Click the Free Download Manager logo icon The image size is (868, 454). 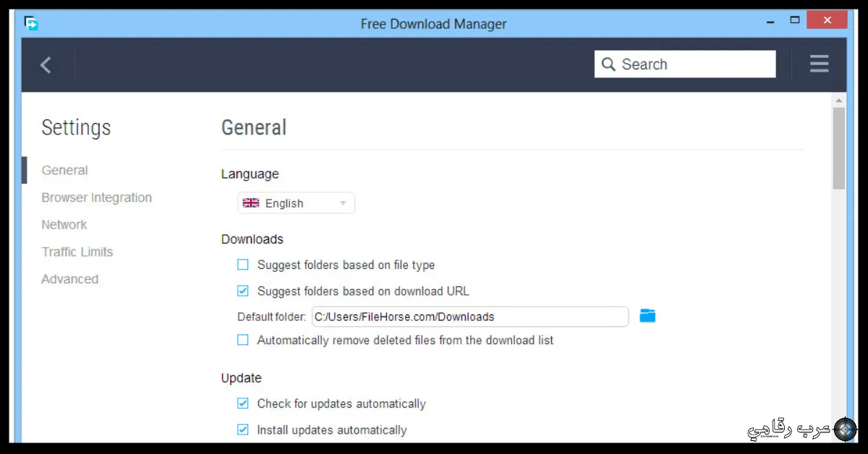pyautogui.click(x=30, y=23)
